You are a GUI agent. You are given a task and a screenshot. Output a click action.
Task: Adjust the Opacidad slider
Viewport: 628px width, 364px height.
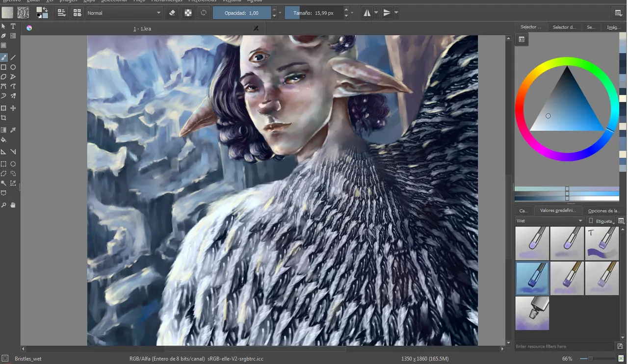pos(242,13)
